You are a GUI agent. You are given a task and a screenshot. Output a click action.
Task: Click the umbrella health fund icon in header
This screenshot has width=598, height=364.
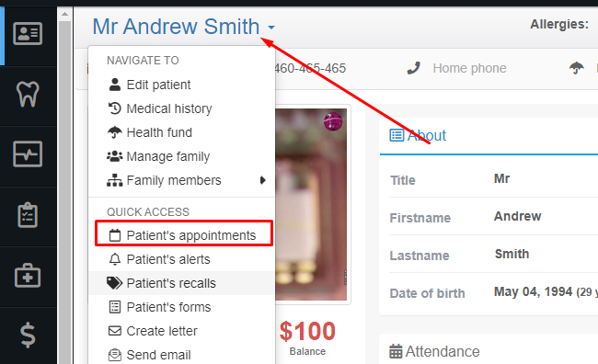coord(576,68)
